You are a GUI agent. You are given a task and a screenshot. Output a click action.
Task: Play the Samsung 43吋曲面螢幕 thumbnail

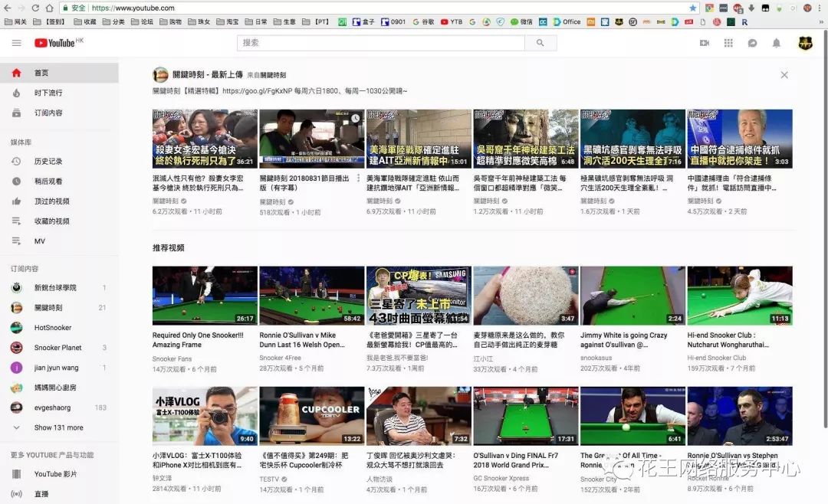419,296
